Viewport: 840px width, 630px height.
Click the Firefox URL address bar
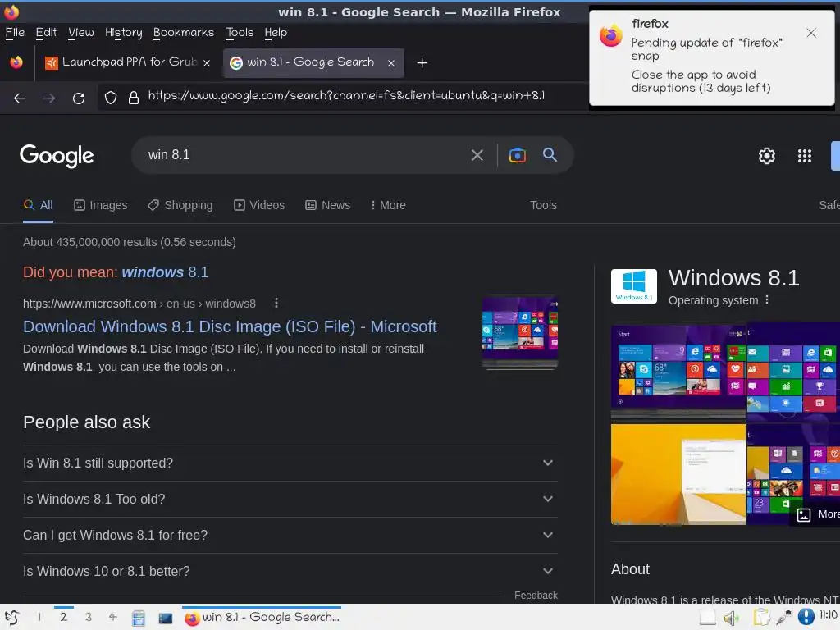point(346,96)
